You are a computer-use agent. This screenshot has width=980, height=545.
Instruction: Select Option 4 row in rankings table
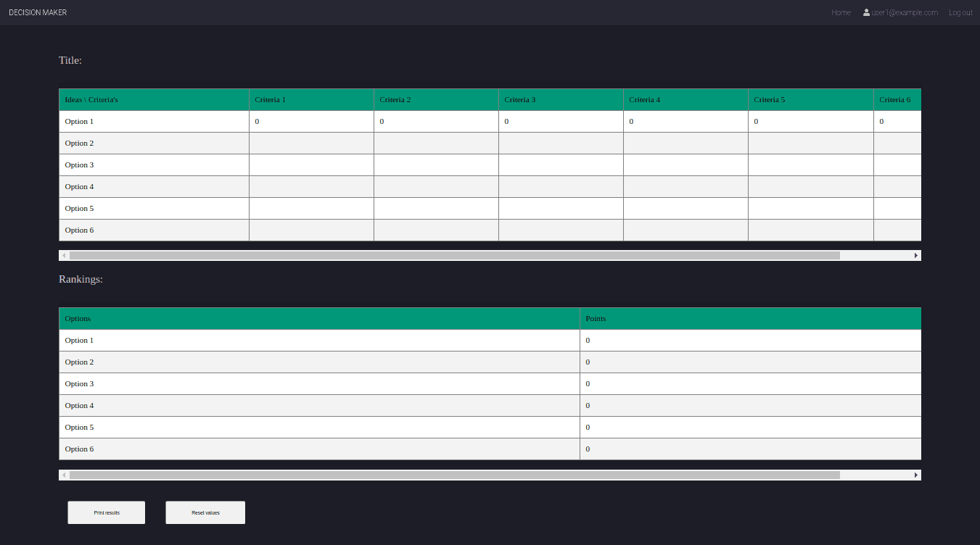coord(490,405)
